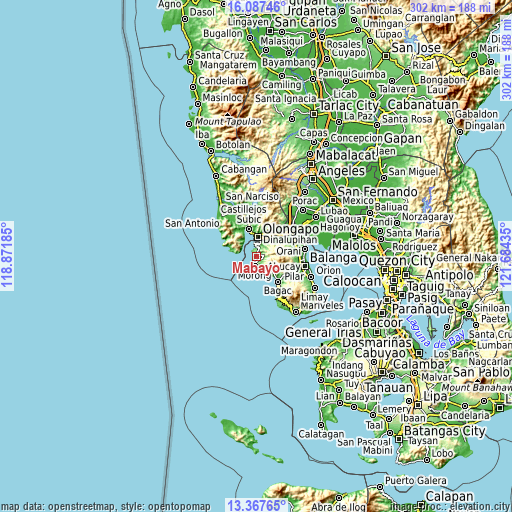Click the Parañaque label
Viewport: 512px width, 512px height.
click(423, 309)
